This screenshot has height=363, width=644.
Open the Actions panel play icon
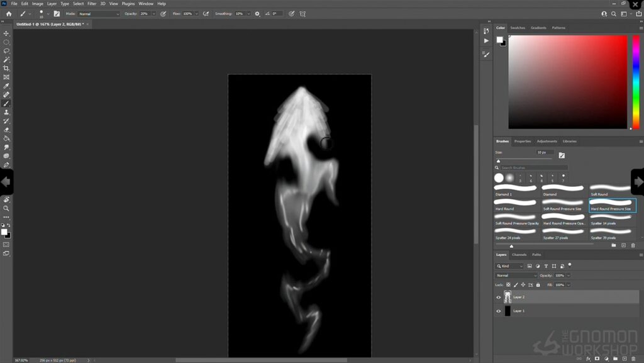coord(486,41)
